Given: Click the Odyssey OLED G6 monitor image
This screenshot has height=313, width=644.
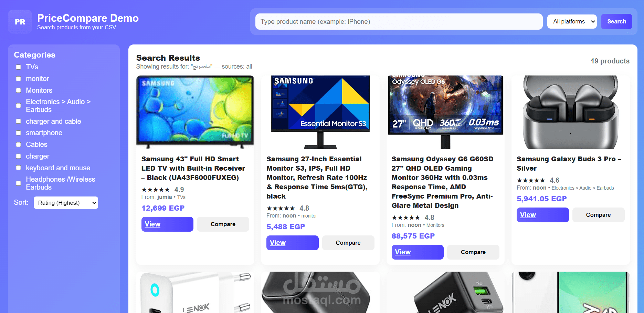Looking at the screenshot, I should (x=445, y=112).
